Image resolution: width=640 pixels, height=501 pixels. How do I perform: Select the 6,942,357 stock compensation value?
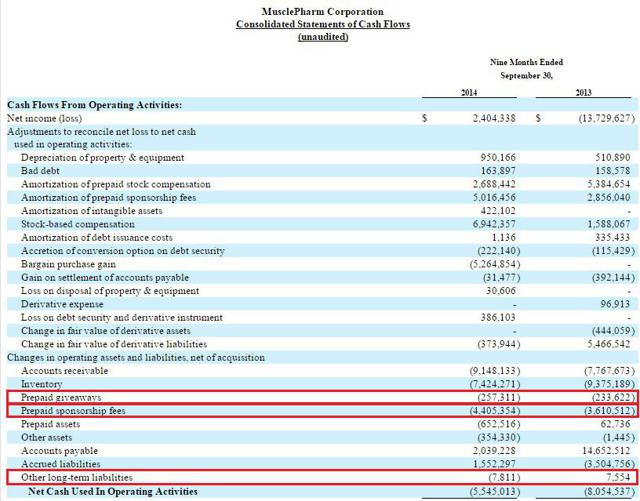click(494, 224)
